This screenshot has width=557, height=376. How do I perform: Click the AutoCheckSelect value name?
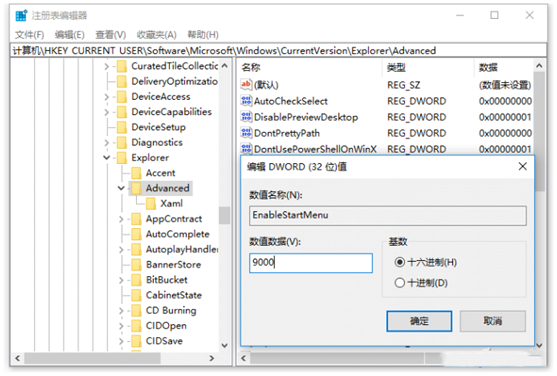291,101
